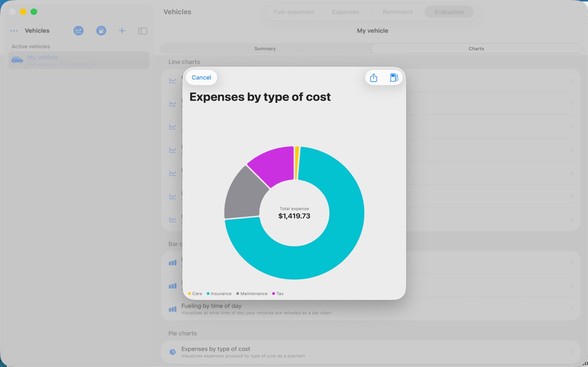This screenshot has height=367, width=588.
Task: Click the thin yellow Care donut segment
Action: 297,163
